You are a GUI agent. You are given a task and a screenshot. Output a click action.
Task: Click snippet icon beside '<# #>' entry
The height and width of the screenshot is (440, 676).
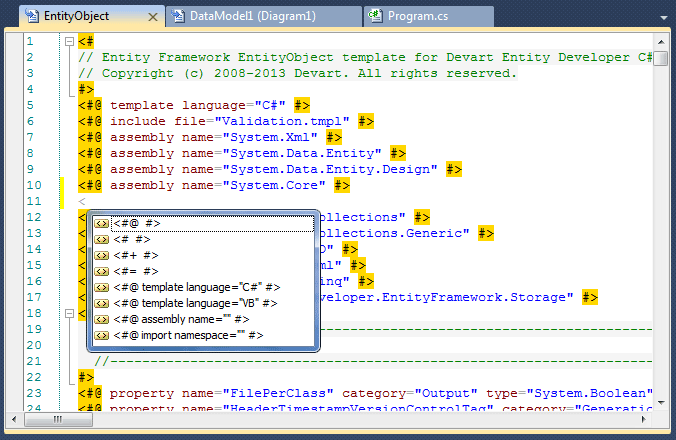click(x=102, y=239)
